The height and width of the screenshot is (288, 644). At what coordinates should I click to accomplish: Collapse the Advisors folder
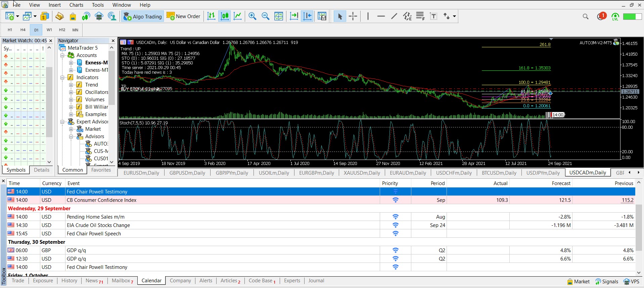(71, 136)
